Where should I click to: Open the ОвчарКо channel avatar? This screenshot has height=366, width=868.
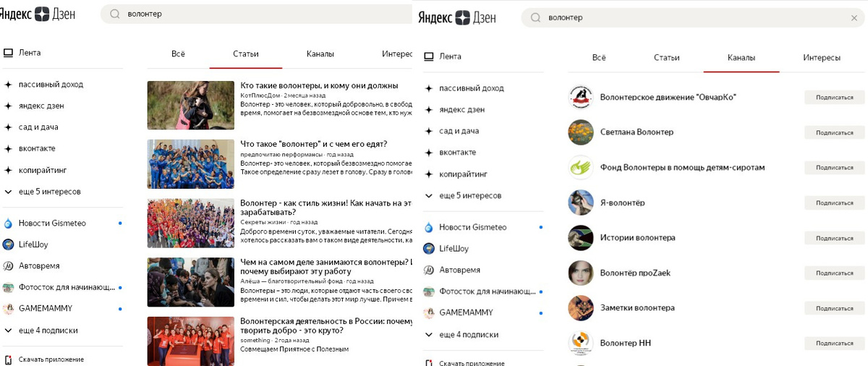[581, 97]
